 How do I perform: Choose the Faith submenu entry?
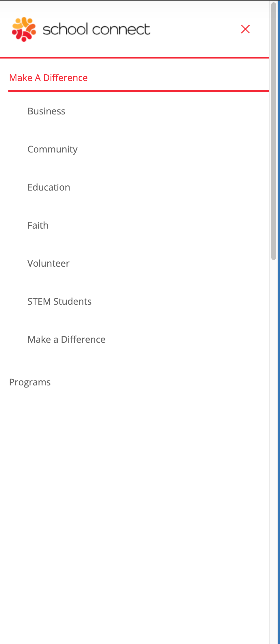pos(38,225)
